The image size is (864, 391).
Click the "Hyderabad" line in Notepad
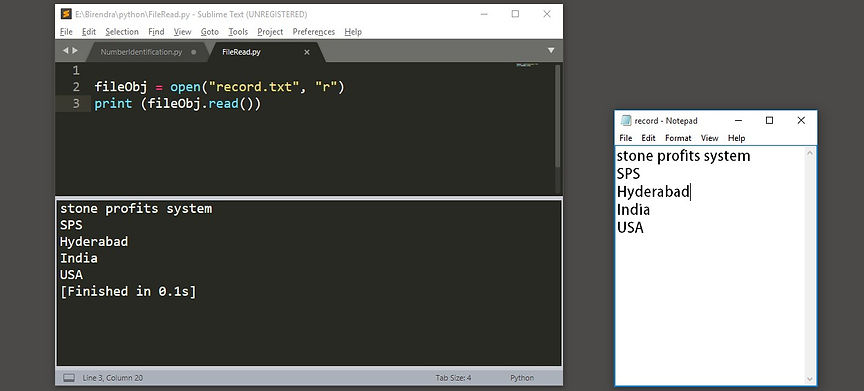click(653, 192)
